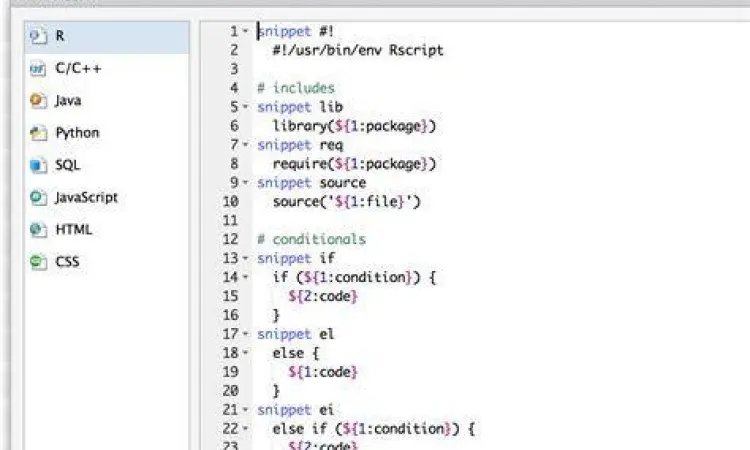Click line number 11 in gutter

coord(231,220)
